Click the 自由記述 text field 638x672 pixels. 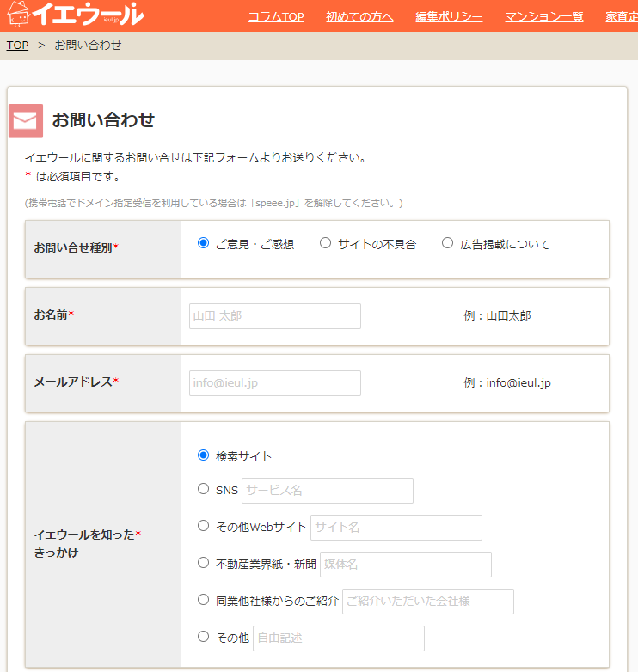coord(339,638)
